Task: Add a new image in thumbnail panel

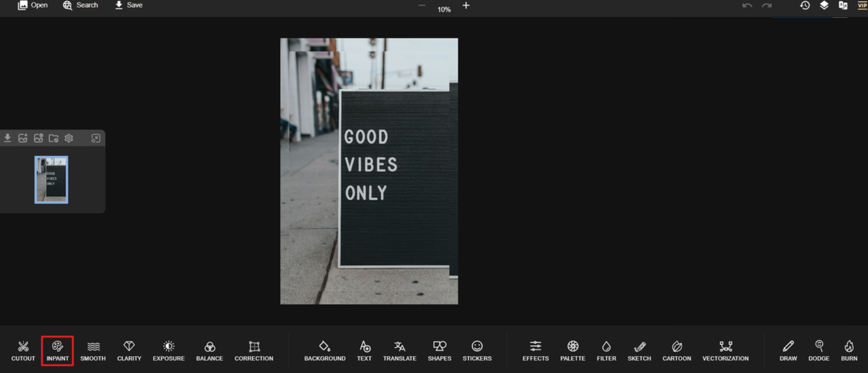Action: tap(22, 138)
